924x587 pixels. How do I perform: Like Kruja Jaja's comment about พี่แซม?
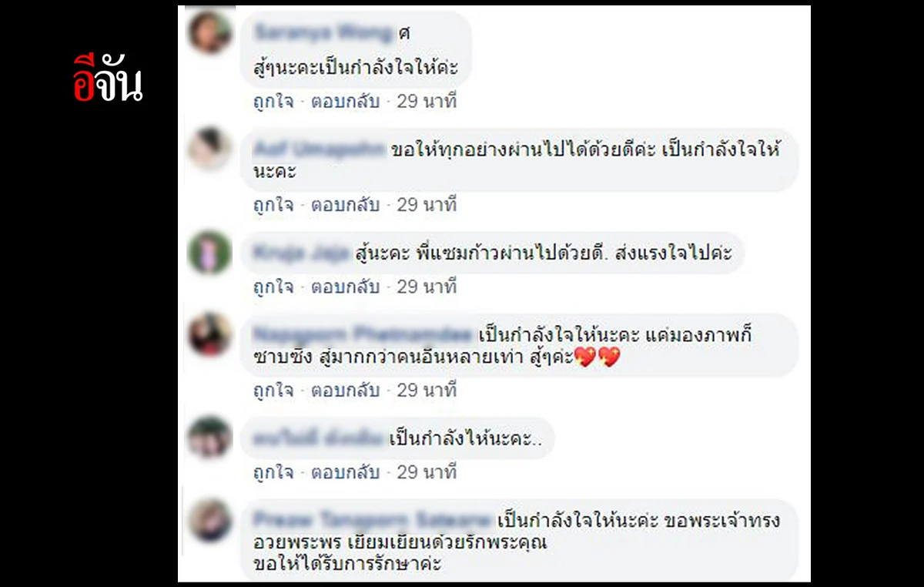[273, 287]
